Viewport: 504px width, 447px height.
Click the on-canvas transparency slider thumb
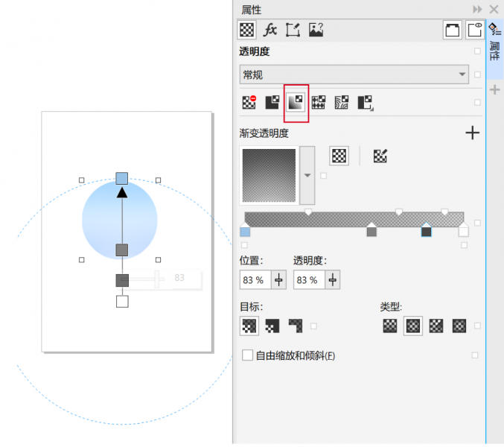point(156,279)
